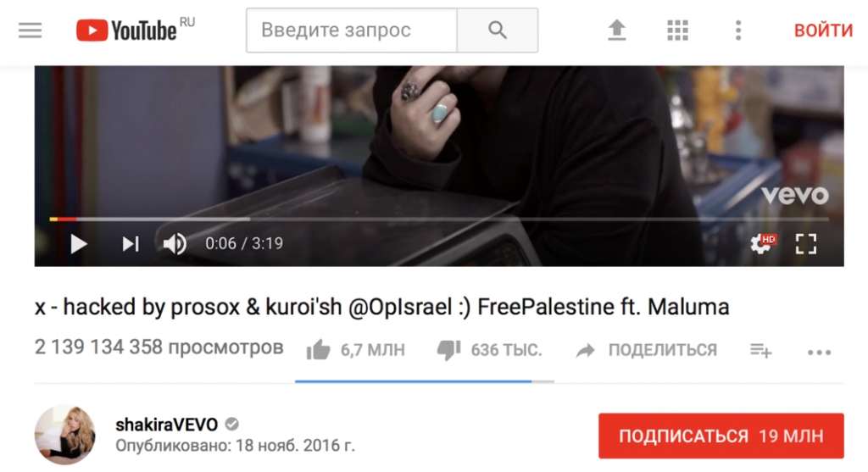The image size is (868, 472).
Task: Open the HD quality settings gear
Action: point(763,243)
